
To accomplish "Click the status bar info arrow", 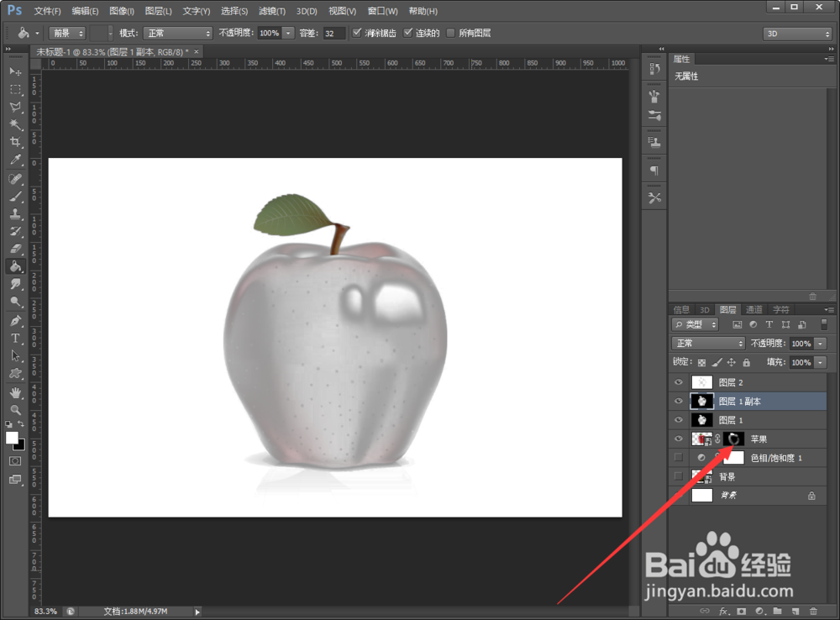I will pyautogui.click(x=197, y=612).
